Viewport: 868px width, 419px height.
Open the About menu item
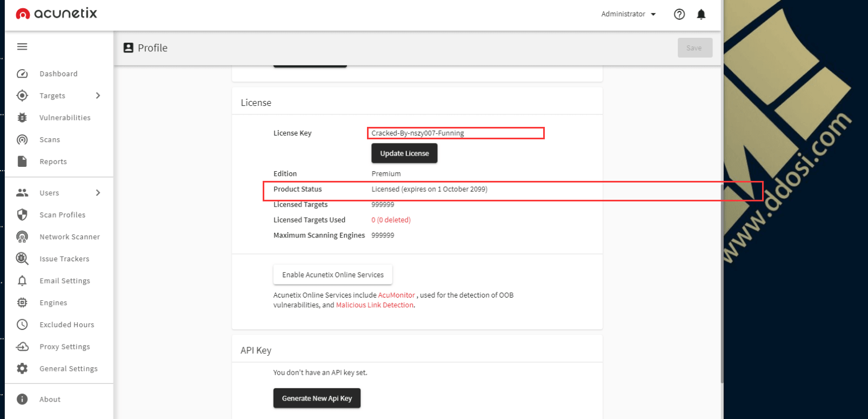[x=50, y=400]
